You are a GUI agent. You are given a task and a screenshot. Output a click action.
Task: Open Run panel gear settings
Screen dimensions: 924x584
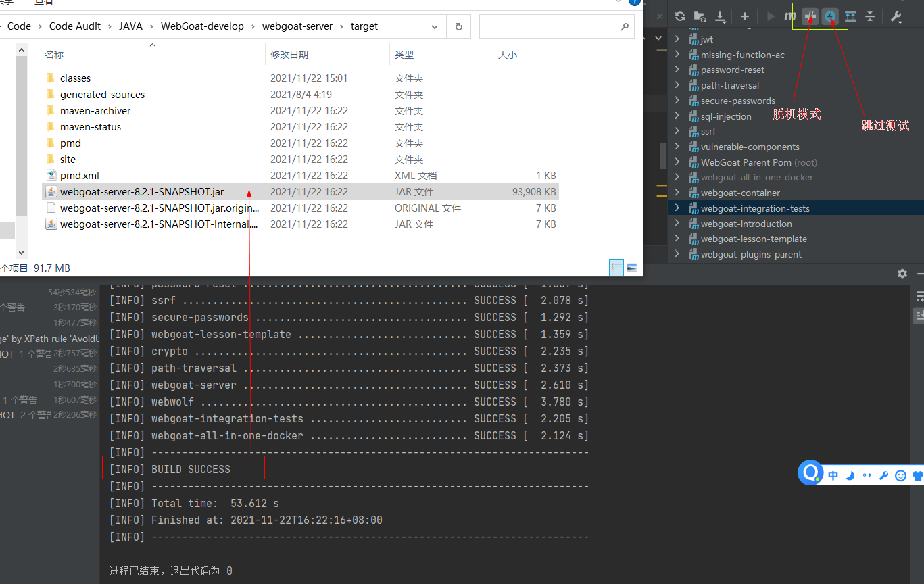click(x=902, y=274)
